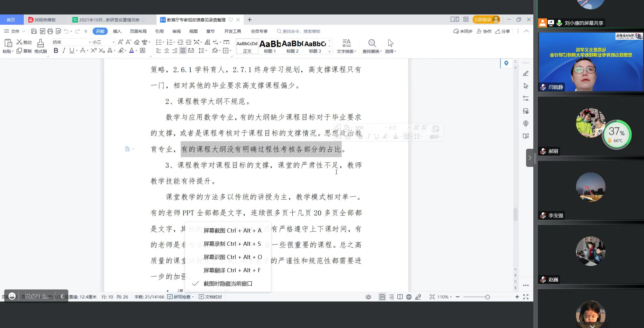Open the 仿宋 font name dropdown
This screenshot has width=644, height=328.
pos(89,42)
